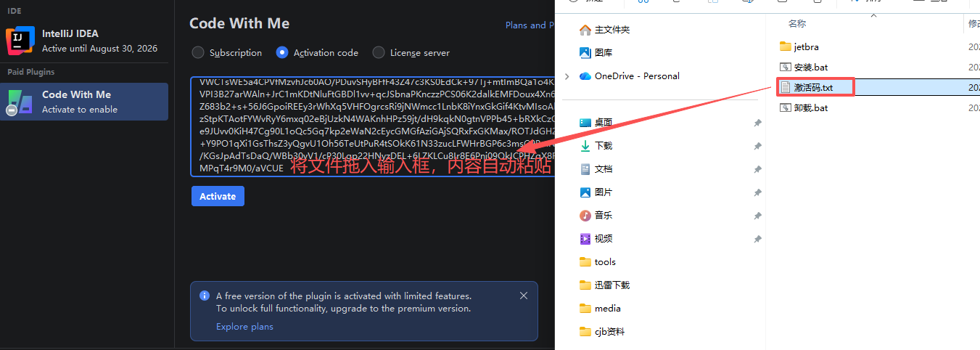
Task: Open the cjb资料 folder in sidebar
Action: click(602, 332)
